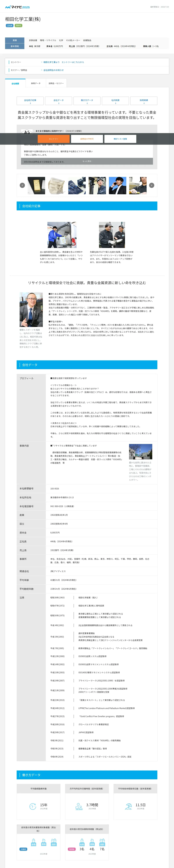
Task: Click 女性 icon in 育児休業取得対象者数 card
Action: click(x=33, y=843)
